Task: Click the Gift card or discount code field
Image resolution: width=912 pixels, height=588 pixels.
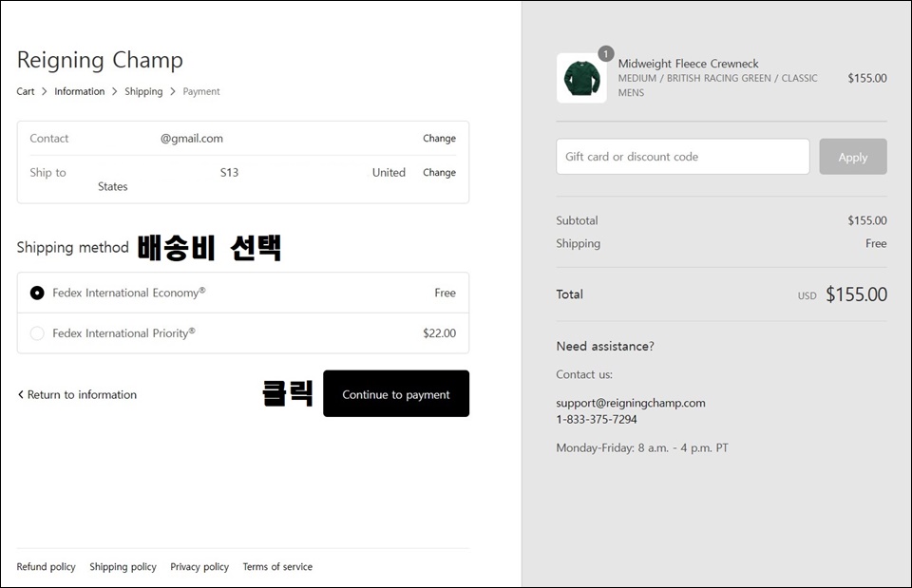Action: click(x=683, y=157)
